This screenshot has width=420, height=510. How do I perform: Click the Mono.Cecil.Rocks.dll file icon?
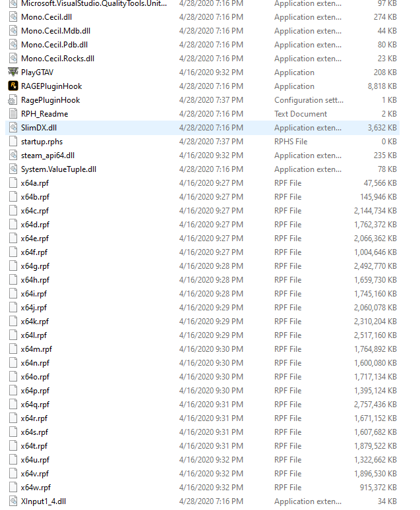[x=13, y=58]
